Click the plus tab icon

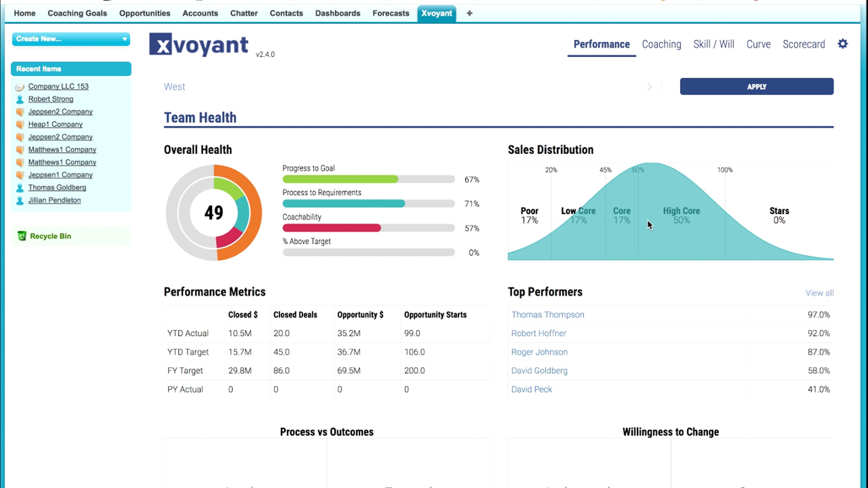tap(469, 13)
